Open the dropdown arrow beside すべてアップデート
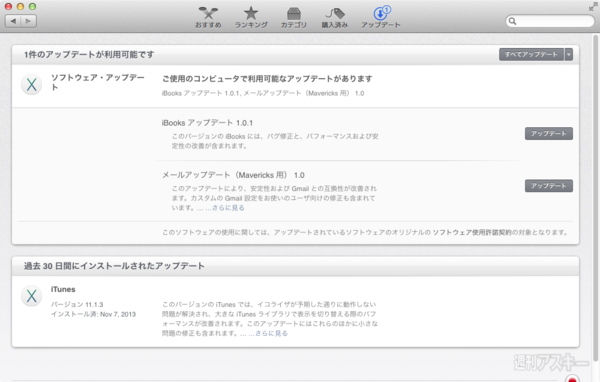Viewport: 600px width, 382px height. [x=569, y=54]
